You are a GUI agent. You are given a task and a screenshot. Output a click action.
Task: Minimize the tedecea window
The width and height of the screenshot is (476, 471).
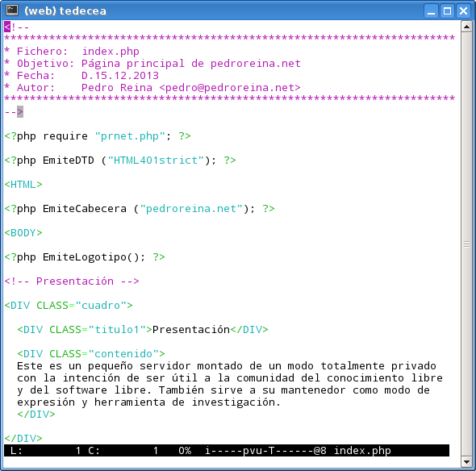pos(431,11)
